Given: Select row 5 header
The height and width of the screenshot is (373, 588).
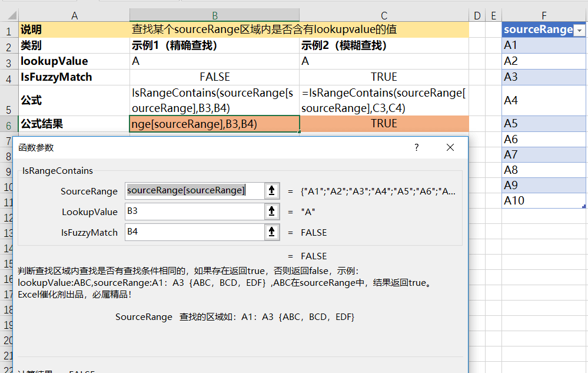Looking at the screenshot, I should [x=9, y=101].
